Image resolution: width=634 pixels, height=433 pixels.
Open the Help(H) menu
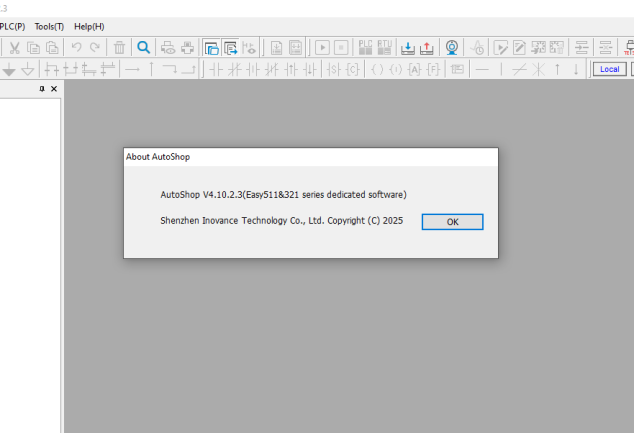89,27
